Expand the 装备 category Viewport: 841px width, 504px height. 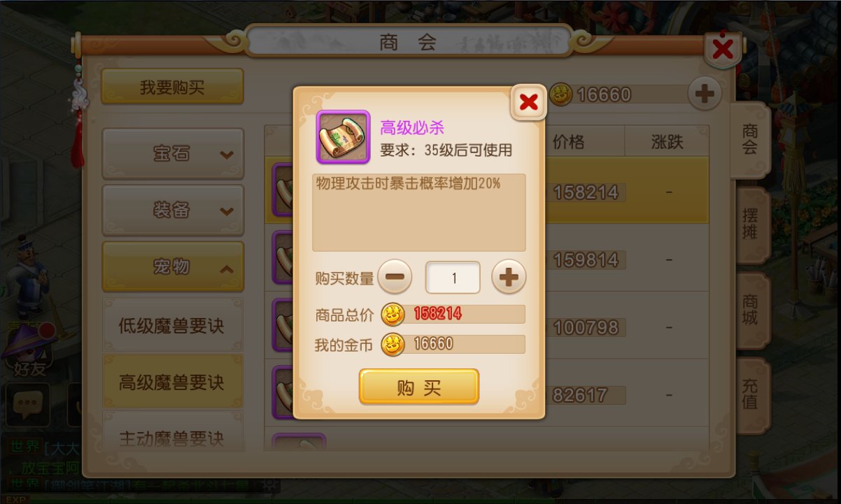pos(173,210)
